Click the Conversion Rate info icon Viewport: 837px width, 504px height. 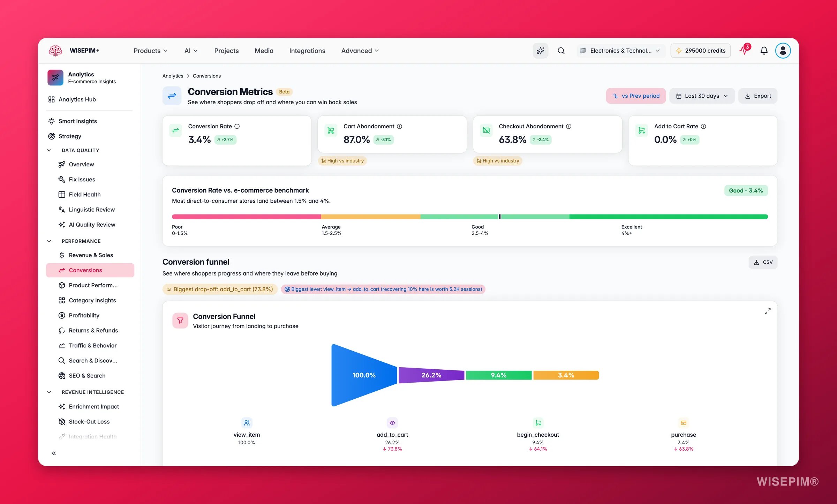(x=237, y=126)
